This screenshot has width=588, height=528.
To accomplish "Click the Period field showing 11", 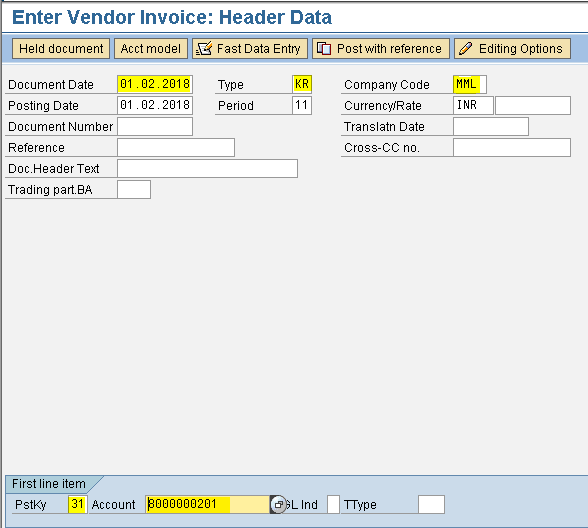I will pyautogui.click(x=302, y=105).
